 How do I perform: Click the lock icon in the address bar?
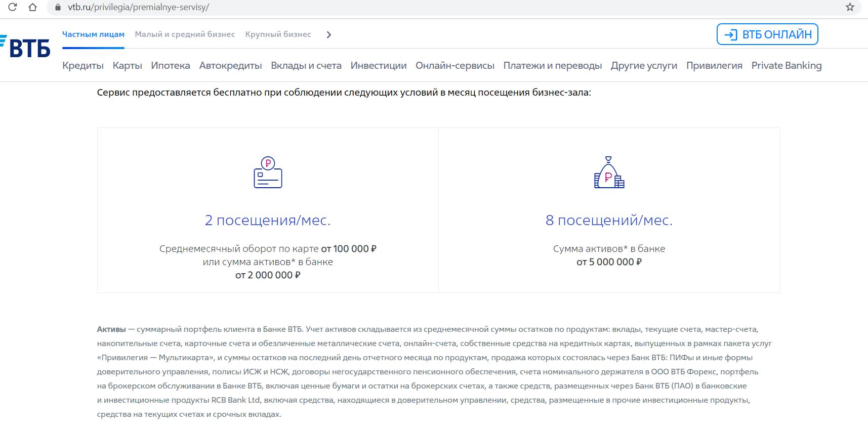coord(58,8)
